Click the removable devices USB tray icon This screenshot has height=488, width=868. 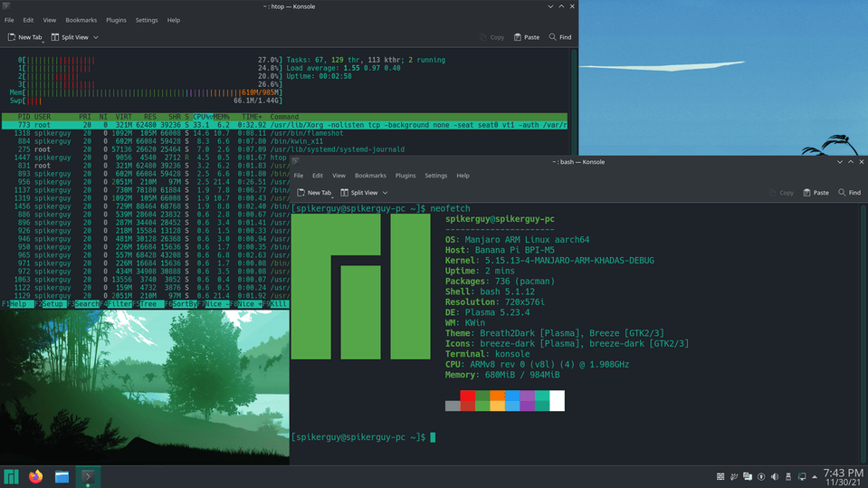point(788,476)
